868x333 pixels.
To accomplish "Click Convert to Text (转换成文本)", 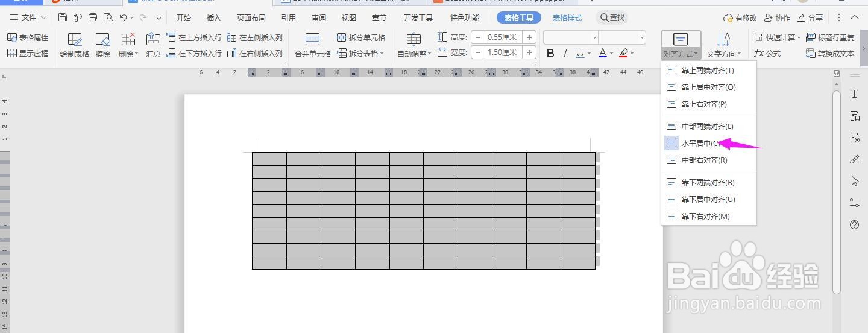I will tap(830, 53).
